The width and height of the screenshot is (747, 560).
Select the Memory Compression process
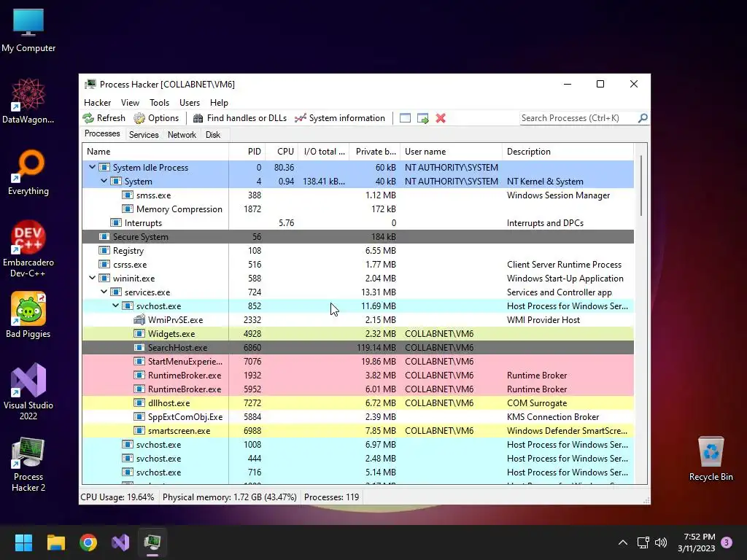pos(357,209)
